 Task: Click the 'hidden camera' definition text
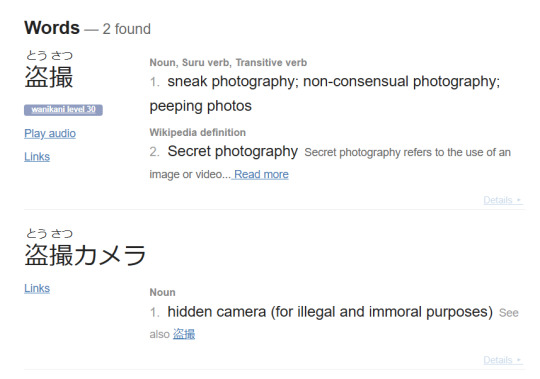coord(217,312)
